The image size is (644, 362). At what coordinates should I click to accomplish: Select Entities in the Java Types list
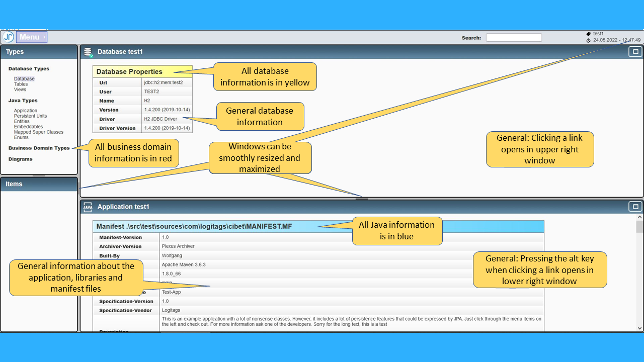(22, 122)
